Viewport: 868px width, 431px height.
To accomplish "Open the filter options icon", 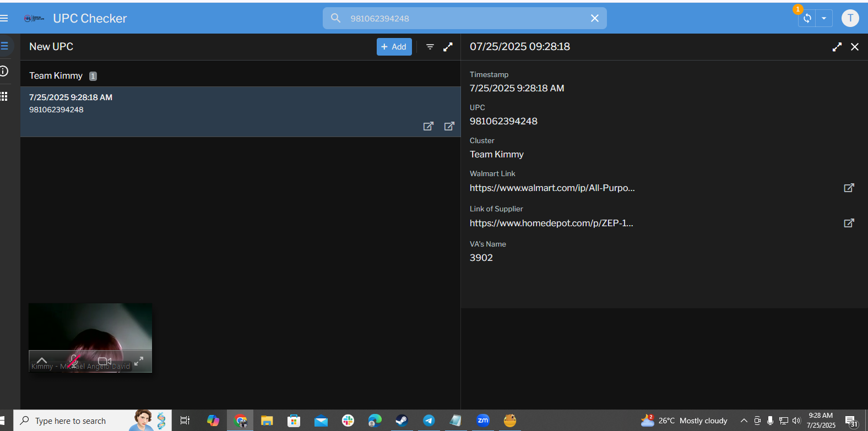I will [x=430, y=47].
